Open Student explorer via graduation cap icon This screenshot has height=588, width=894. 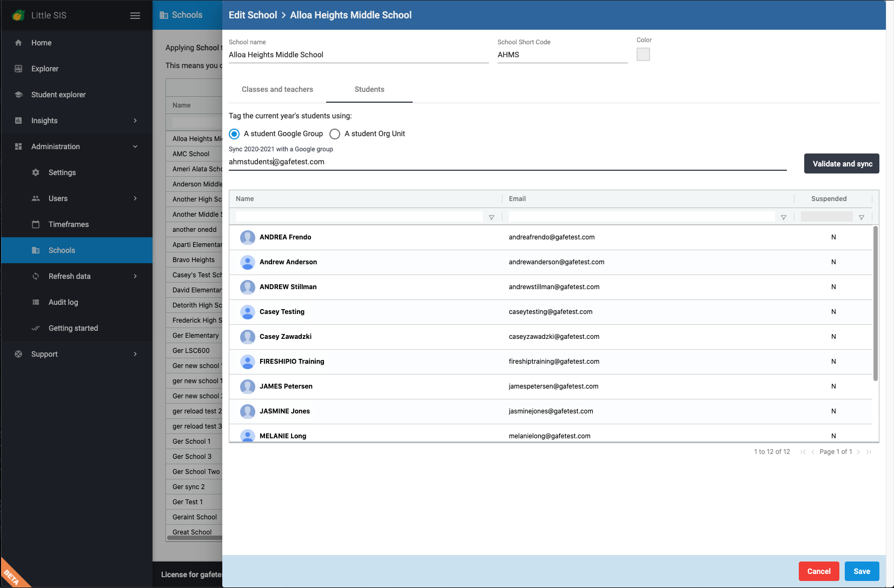point(18,95)
